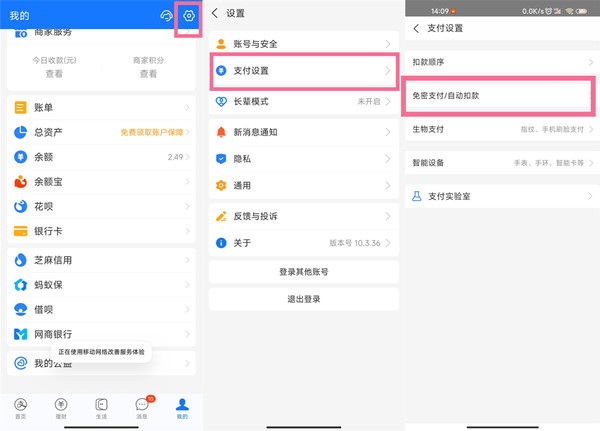Viewport: 600px width, 431px height.
Task: Tap 通用 row label
Action: (242, 186)
